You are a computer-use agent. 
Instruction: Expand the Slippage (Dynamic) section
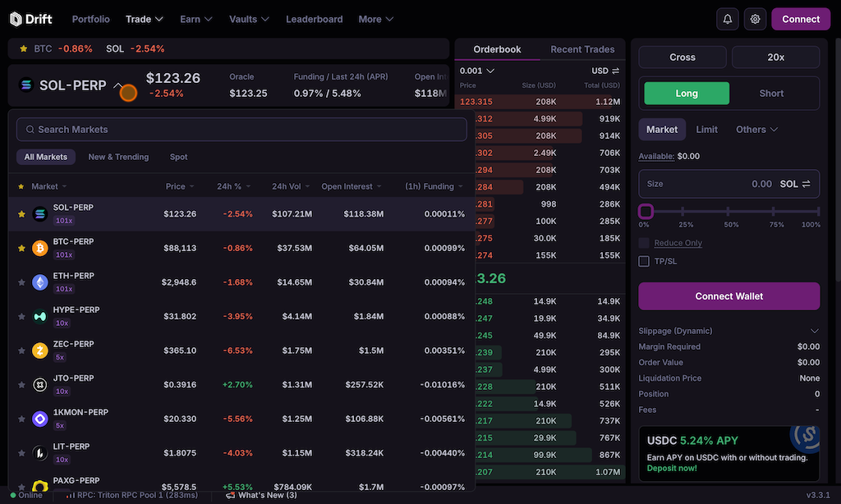click(814, 331)
